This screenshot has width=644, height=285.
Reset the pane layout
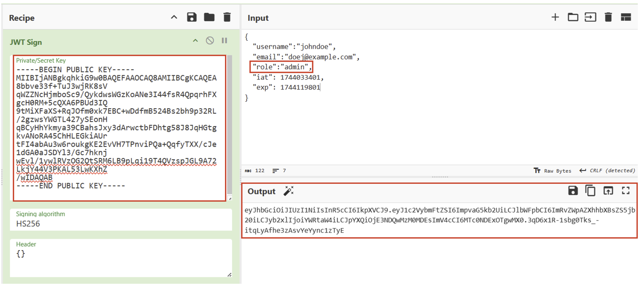pyautogui.click(x=626, y=17)
